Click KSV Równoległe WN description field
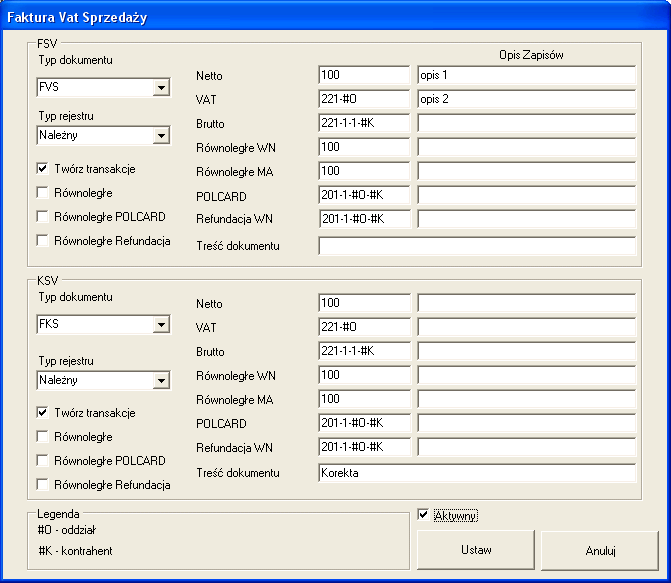Image resolution: width=671 pixels, height=583 pixels. pos(527,375)
